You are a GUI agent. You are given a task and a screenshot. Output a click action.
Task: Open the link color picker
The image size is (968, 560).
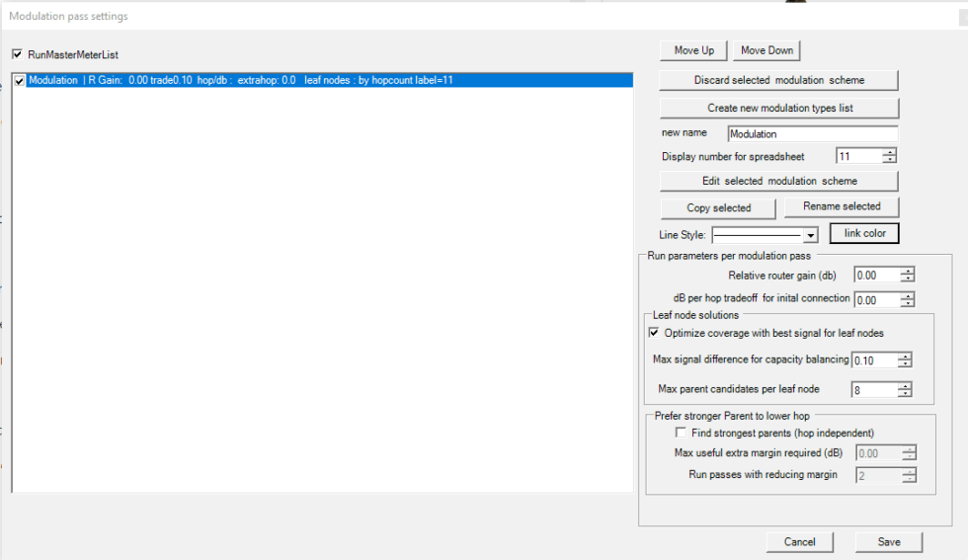pos(863,233)
